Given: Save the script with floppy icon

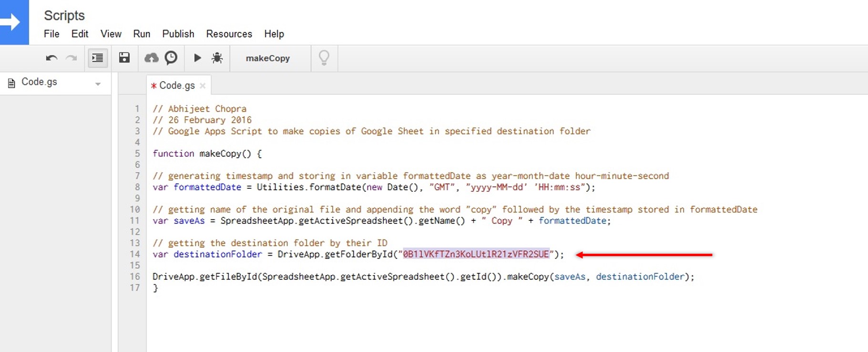Looking at the screenshot, I should coord(124,58).
